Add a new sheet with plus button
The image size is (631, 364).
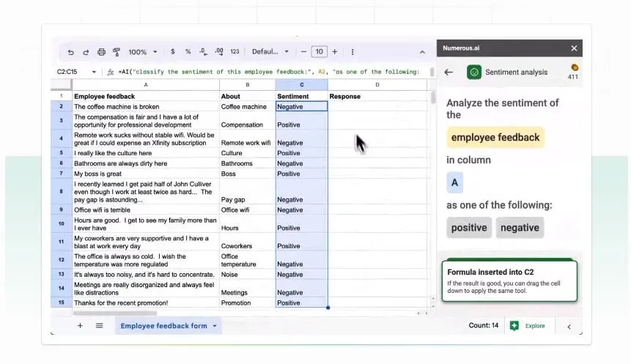point(80,326)
